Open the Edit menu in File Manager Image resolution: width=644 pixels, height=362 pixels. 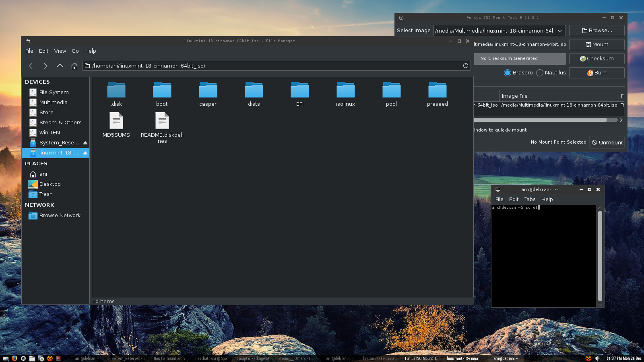click(x=43, y=51)
